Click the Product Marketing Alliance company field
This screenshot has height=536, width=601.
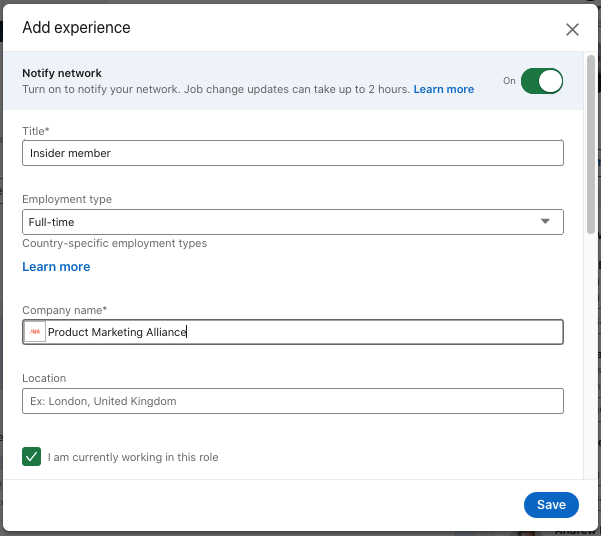point(293,332)
